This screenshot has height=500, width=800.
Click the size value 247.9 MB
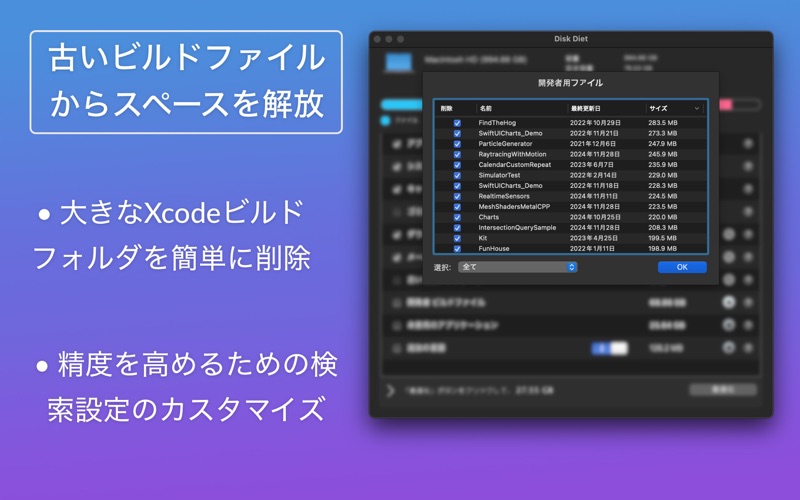663,144
